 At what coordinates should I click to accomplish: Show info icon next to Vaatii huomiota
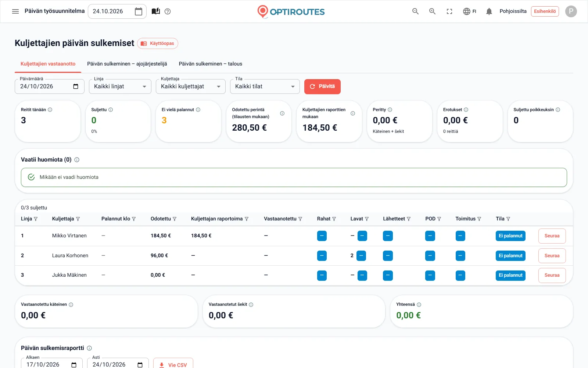77,160
